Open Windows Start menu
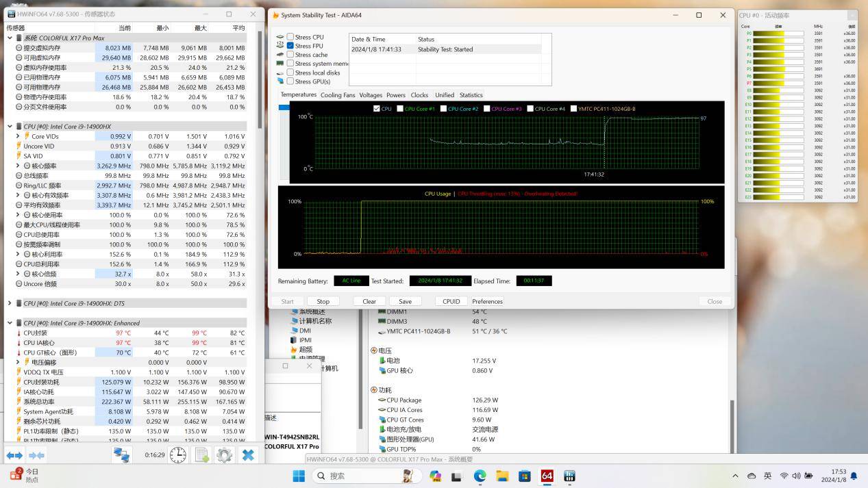The width and height of the screenshot is (868, 488). coord(299,476)
